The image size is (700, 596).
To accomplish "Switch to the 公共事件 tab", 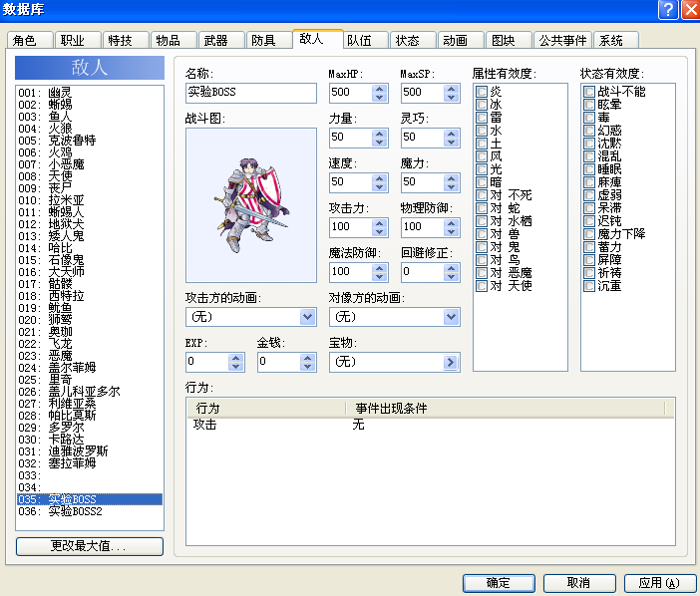I will click(562, 40).
